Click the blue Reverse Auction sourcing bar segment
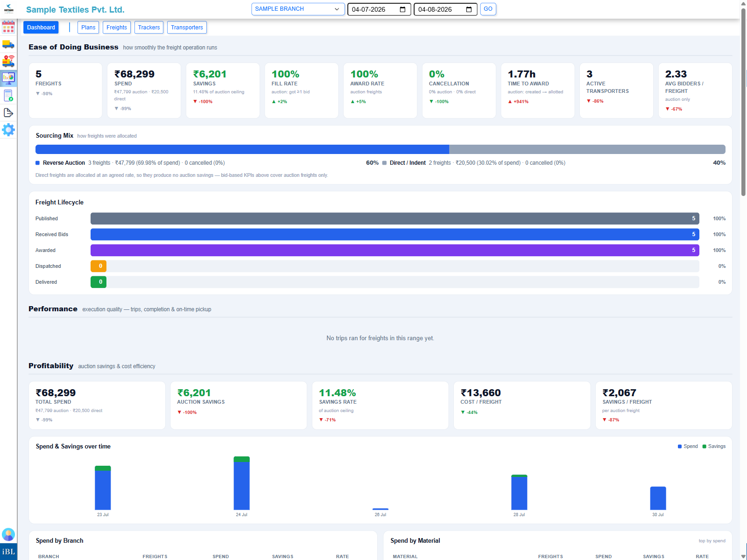The width and height of the screenshot is (747, 560). click(x=242, y=149)
